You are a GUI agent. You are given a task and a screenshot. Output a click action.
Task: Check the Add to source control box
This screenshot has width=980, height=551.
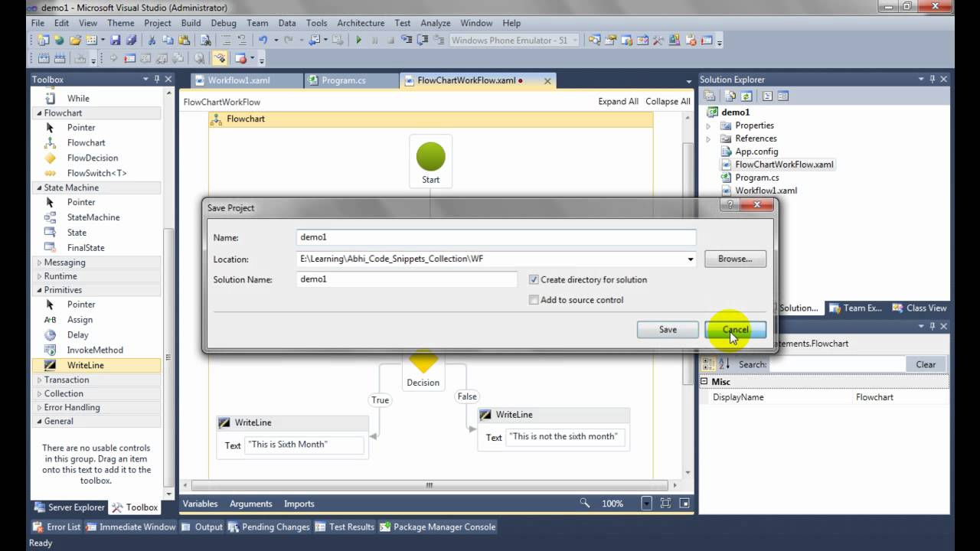534,300
